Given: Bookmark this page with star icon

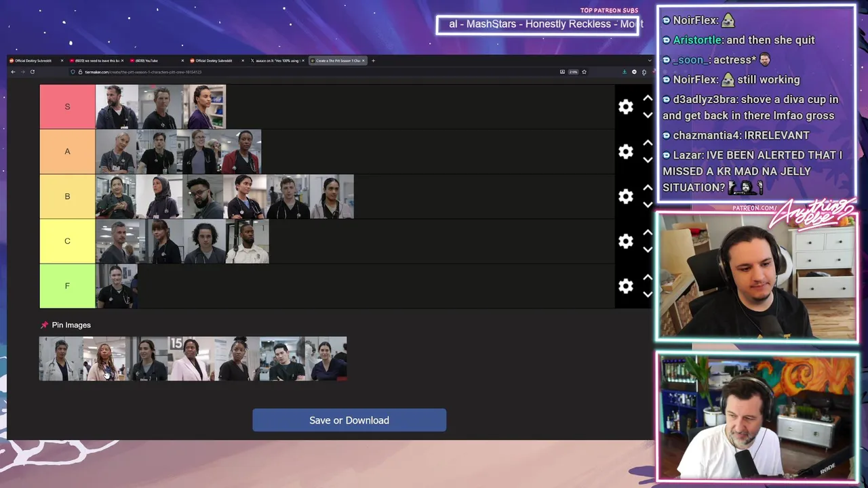Looking at the screenshot, I should 584,72.
